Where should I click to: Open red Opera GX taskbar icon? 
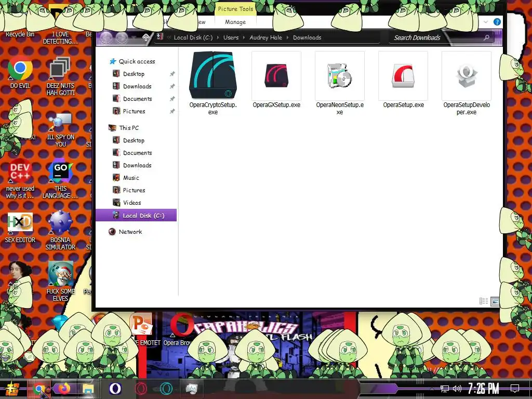click(x=141, y=389)
